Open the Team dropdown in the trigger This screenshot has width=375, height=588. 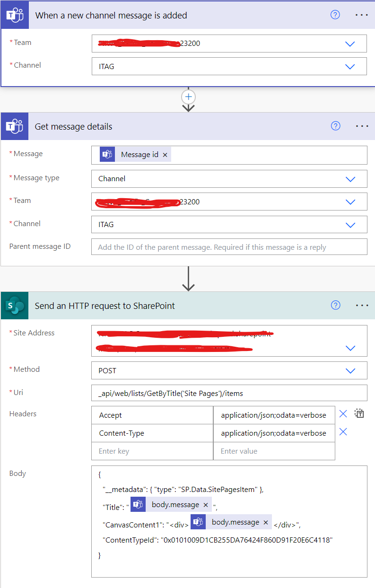350,44
